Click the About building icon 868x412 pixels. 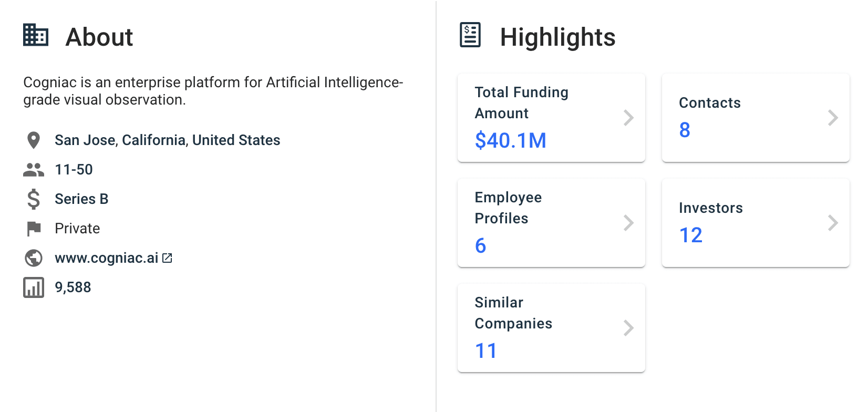(x=36, y=35)
